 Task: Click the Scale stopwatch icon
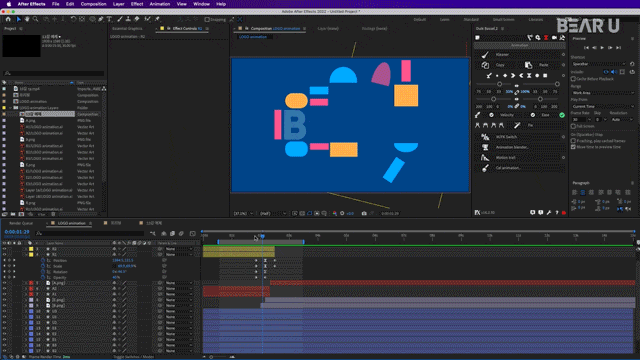point(43,266)
